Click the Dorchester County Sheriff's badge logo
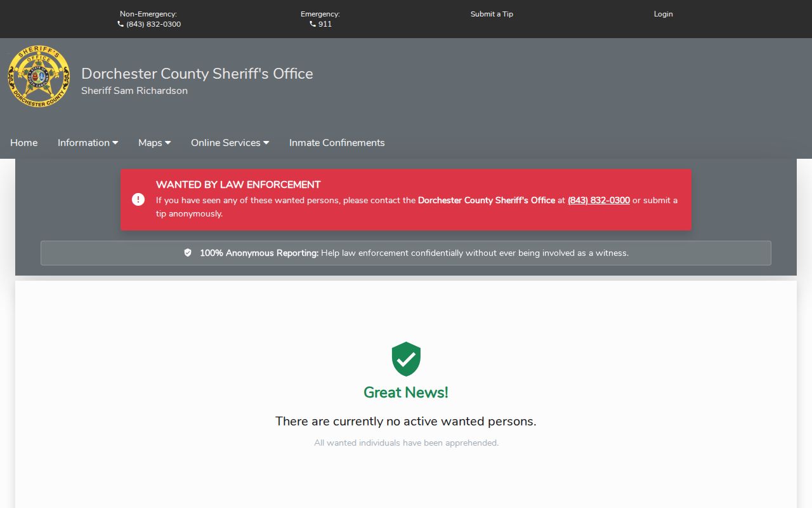The width and height of the screenshot is (812, 508). tap(39, 76)
